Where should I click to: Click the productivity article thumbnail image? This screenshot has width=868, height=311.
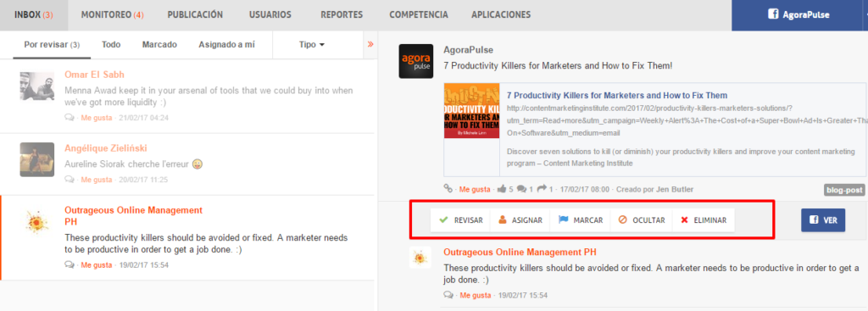pyautogui.click(x=471, y=111)
